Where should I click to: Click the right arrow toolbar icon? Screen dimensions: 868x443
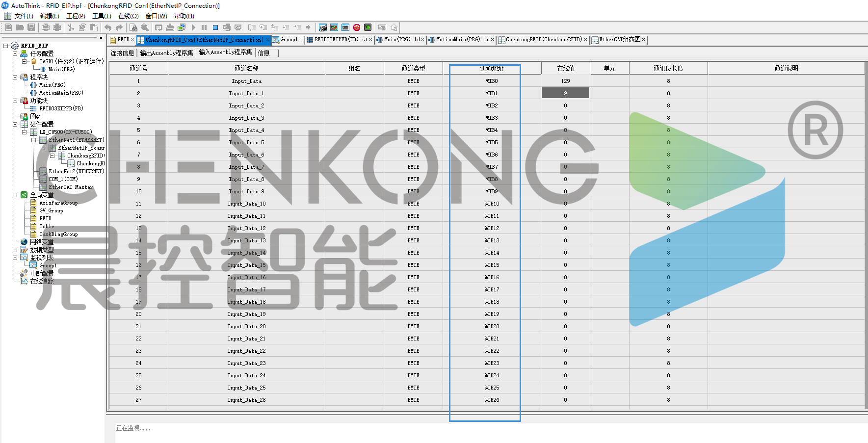(x=308, y=27)
